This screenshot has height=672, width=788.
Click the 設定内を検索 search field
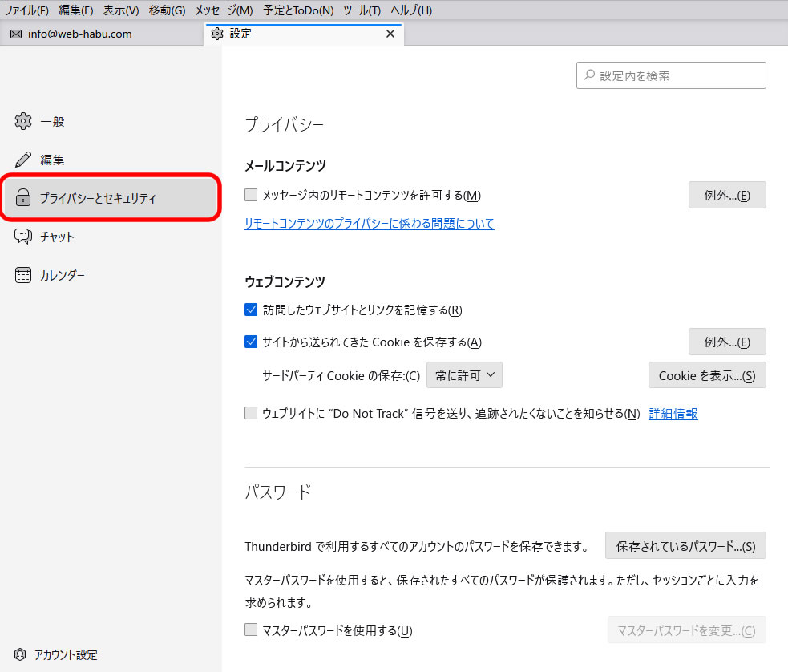671,75
